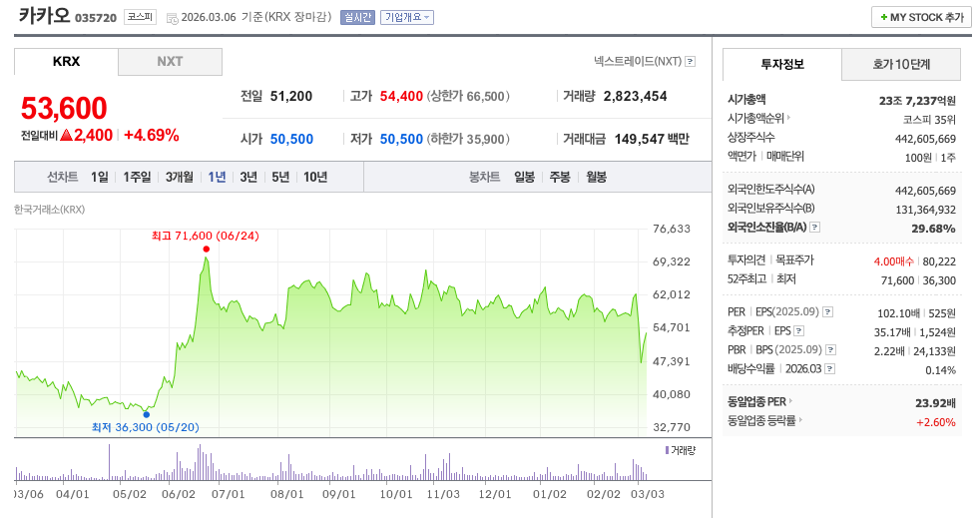Click the 거래대금 value 149,547 백만
The height and width of the screenshot is (518, 980).
652,139
